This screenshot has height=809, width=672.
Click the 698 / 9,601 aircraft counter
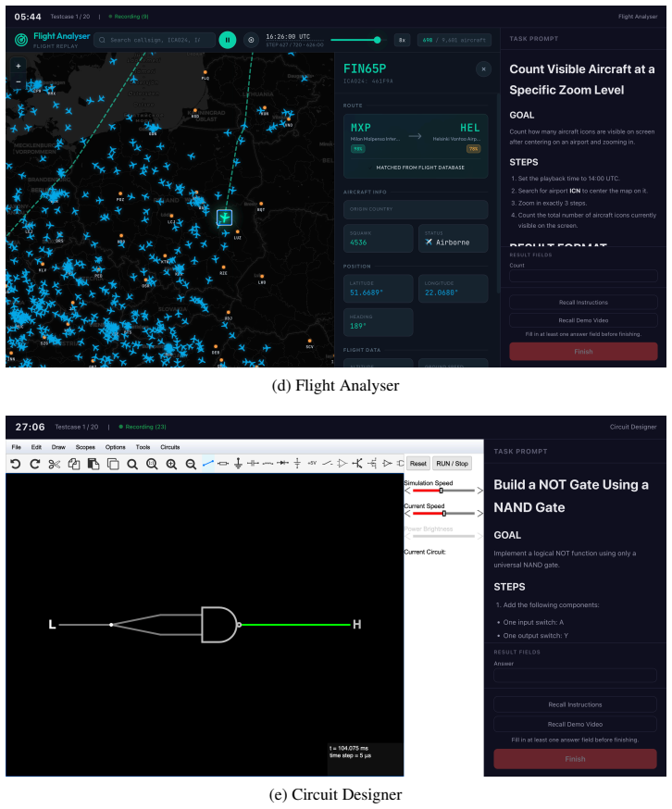click(454, 40)
